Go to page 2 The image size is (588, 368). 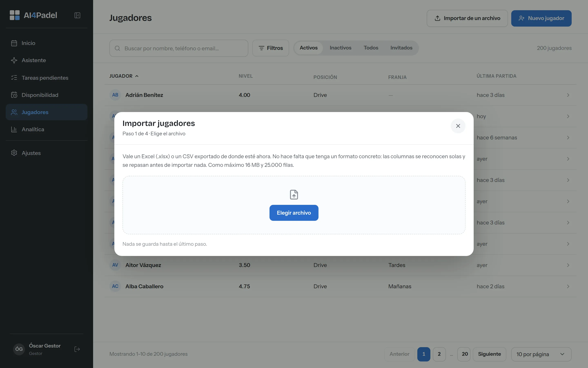tap(439, 354)
